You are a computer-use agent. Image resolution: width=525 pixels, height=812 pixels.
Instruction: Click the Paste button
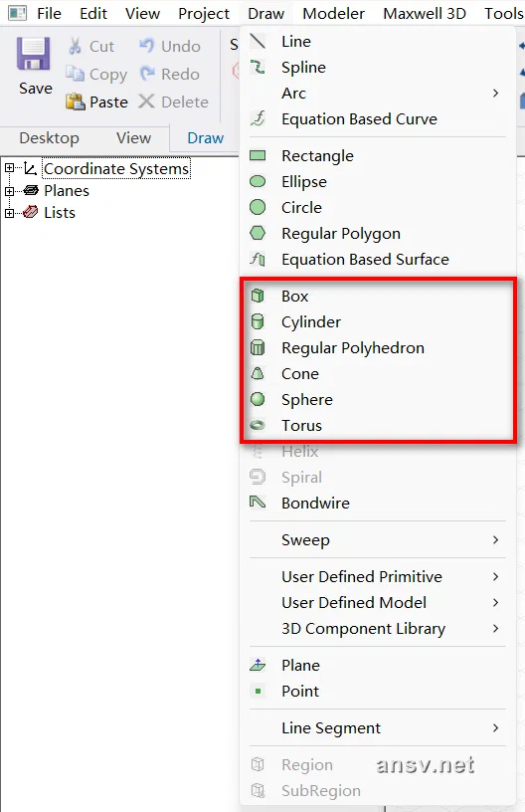(96, 102)
